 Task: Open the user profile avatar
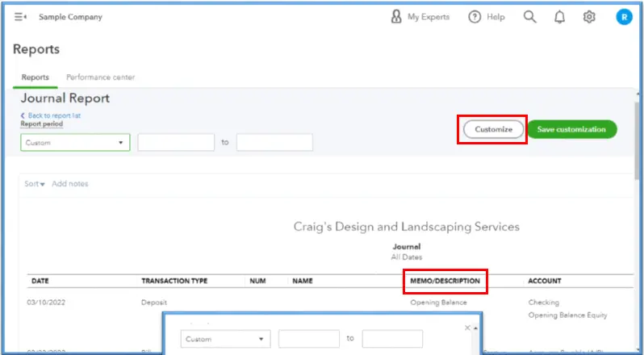pyautogui.click(x=623, y=17)
